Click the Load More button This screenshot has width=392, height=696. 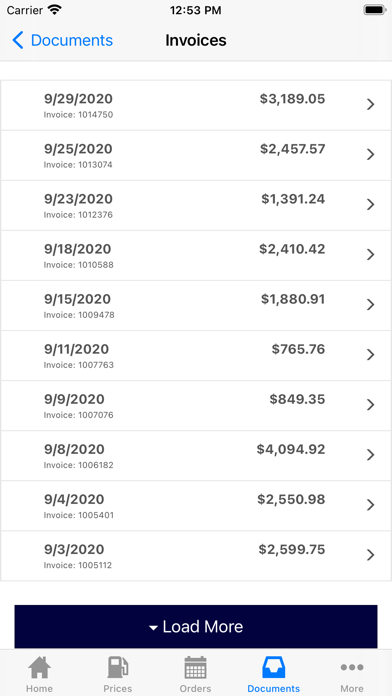[x=196, y=627]
